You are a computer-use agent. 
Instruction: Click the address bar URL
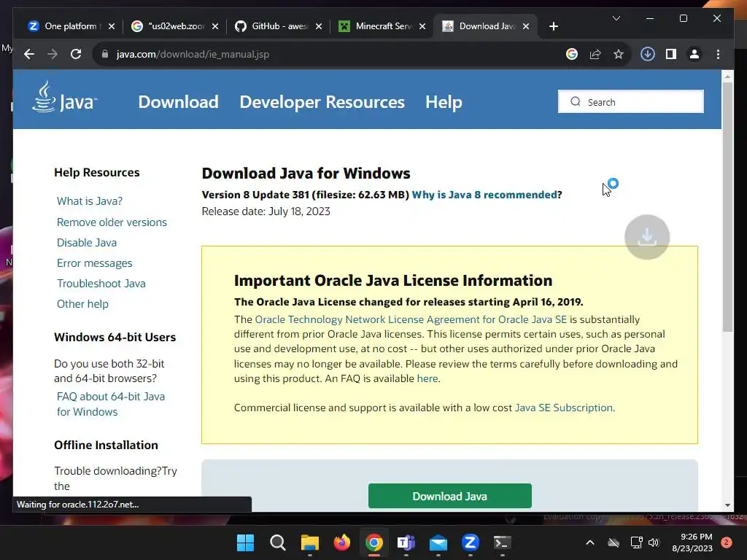pyautogui.click(x=193, y=54)
